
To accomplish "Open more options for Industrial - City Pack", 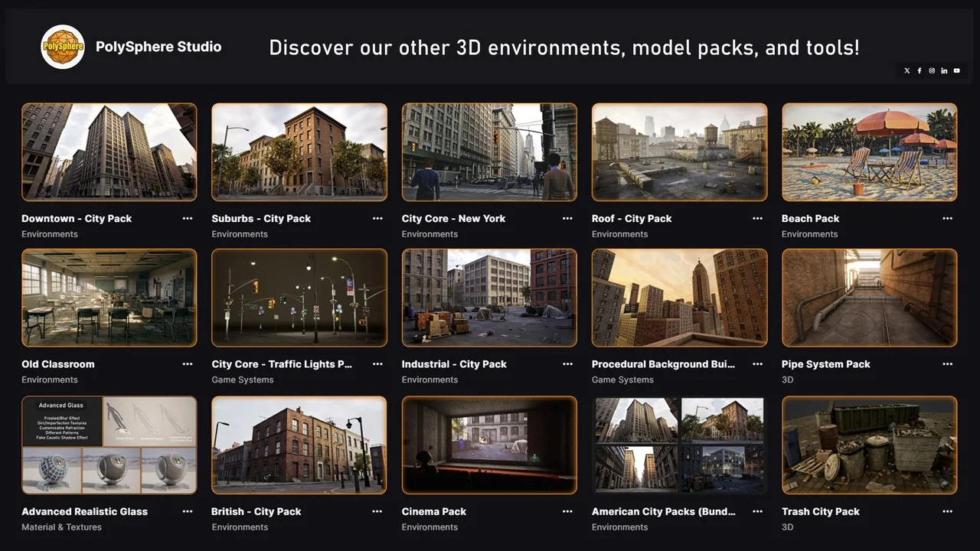I will click(567, 364).
